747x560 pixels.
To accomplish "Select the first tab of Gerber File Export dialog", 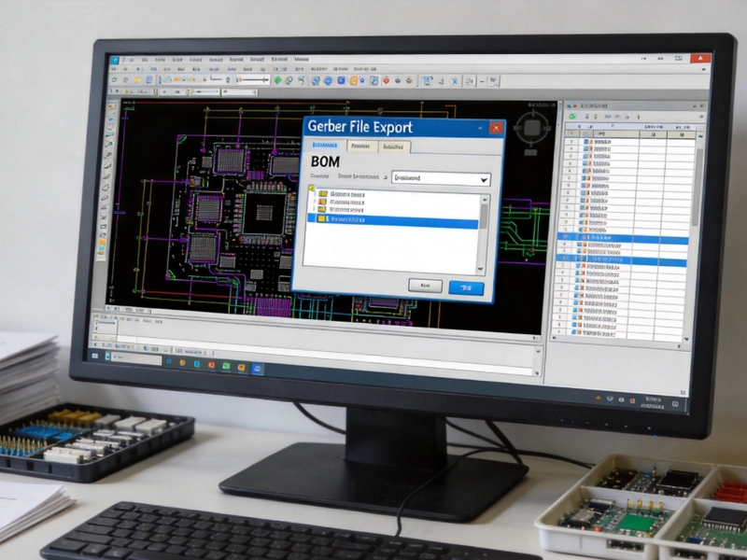I will coord(325,145).
